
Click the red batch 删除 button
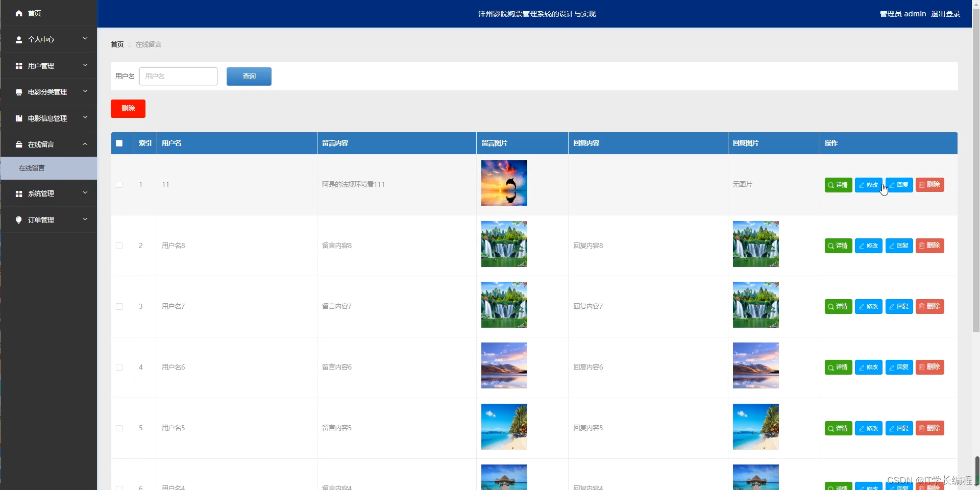click(x=128, y=109)
